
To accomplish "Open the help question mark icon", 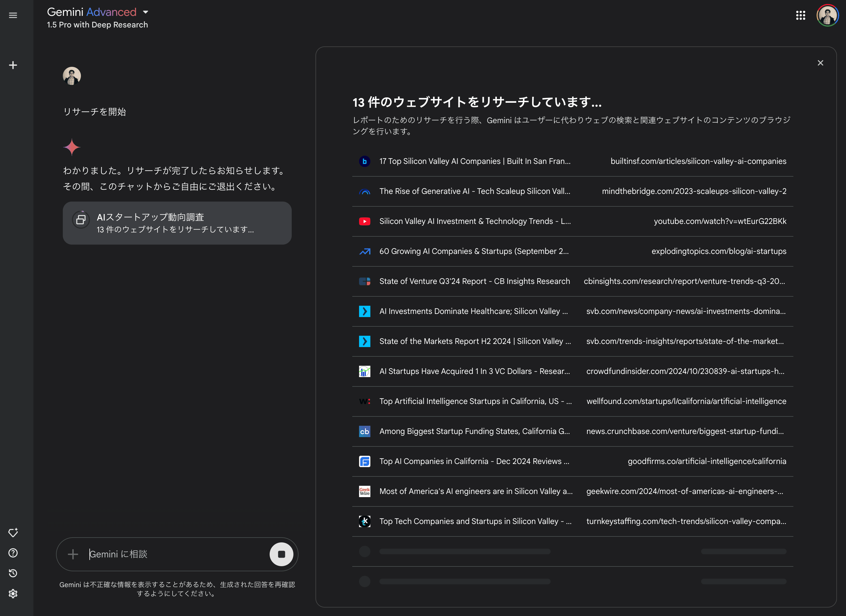I will click(13, 553).
